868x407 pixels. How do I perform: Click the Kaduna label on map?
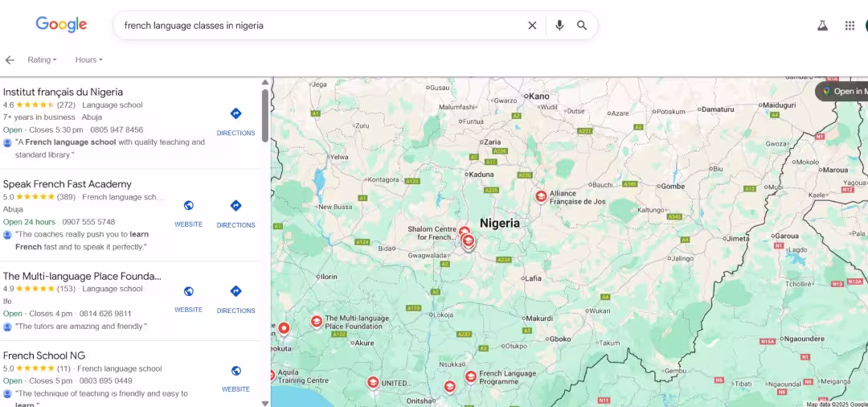(x=481, y=174)
